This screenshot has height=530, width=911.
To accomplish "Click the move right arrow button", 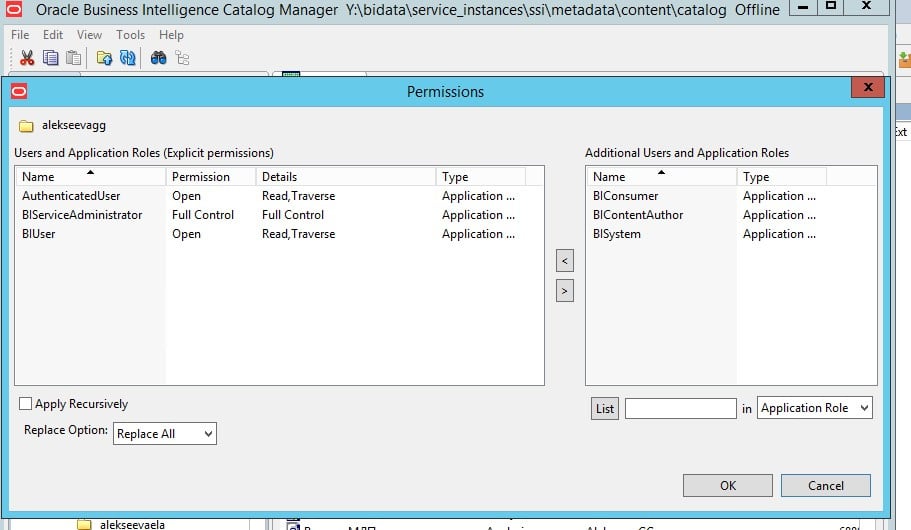I will click(x=565, y=291).
